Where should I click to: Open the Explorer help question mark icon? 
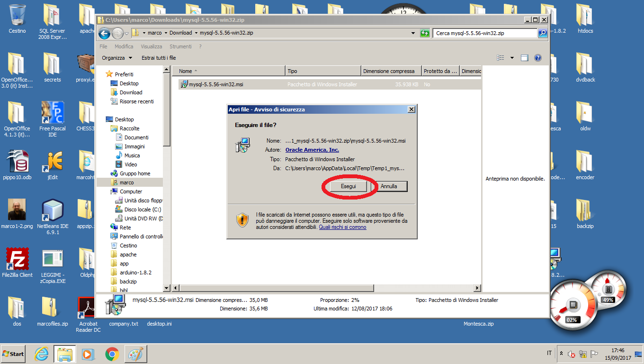coord(538,58)
